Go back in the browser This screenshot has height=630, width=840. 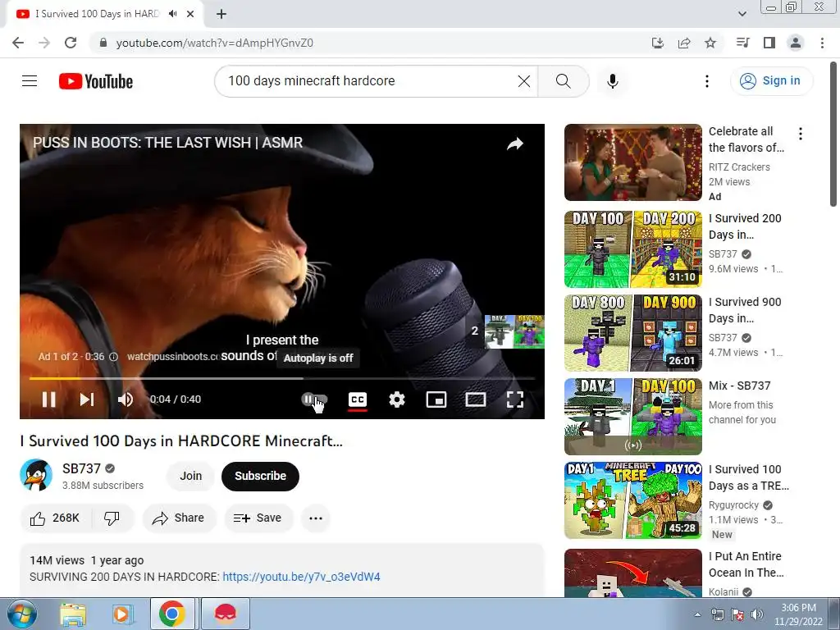(x=18, y=43)
